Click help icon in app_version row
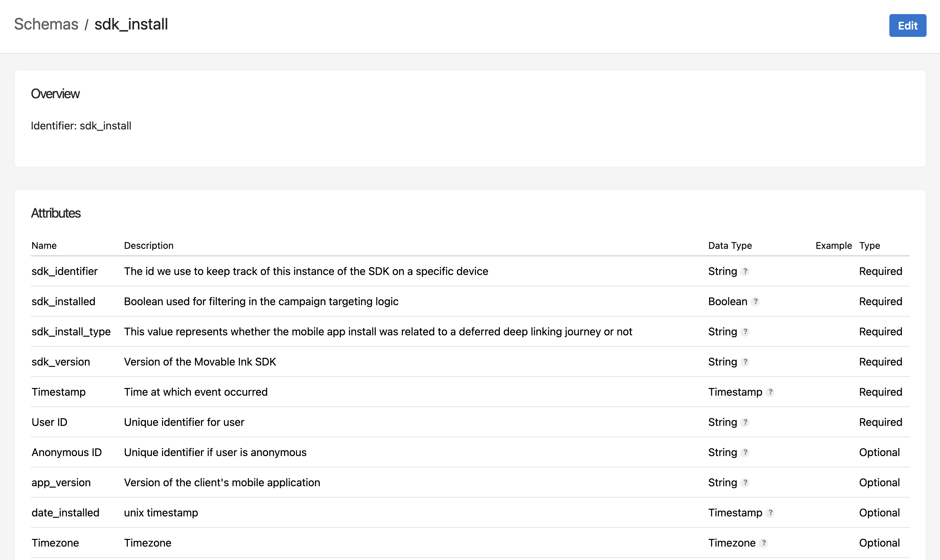Viewport: 940px width, 560px height. click(745, 483)
